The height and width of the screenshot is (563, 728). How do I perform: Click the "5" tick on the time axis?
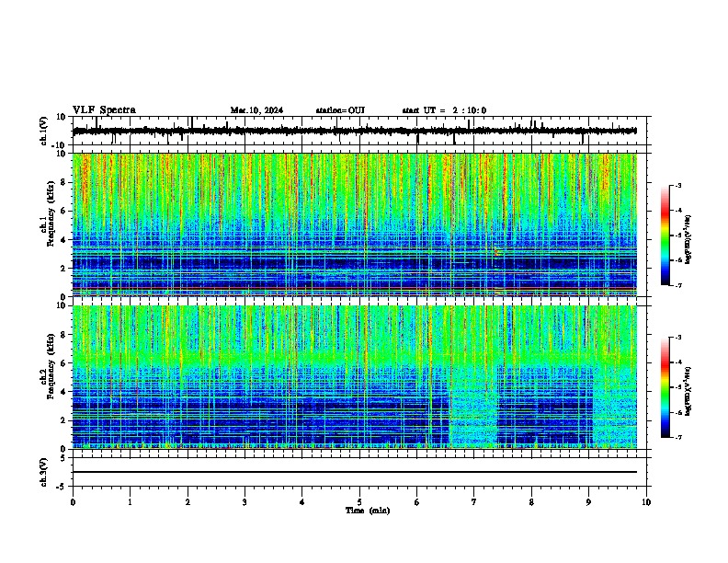(359, 502)
